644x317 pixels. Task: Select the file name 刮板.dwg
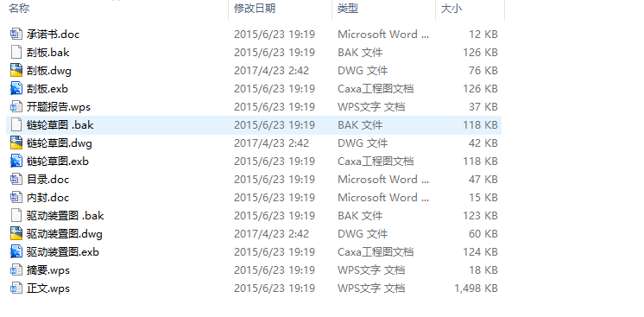click(x=49, y=70)
